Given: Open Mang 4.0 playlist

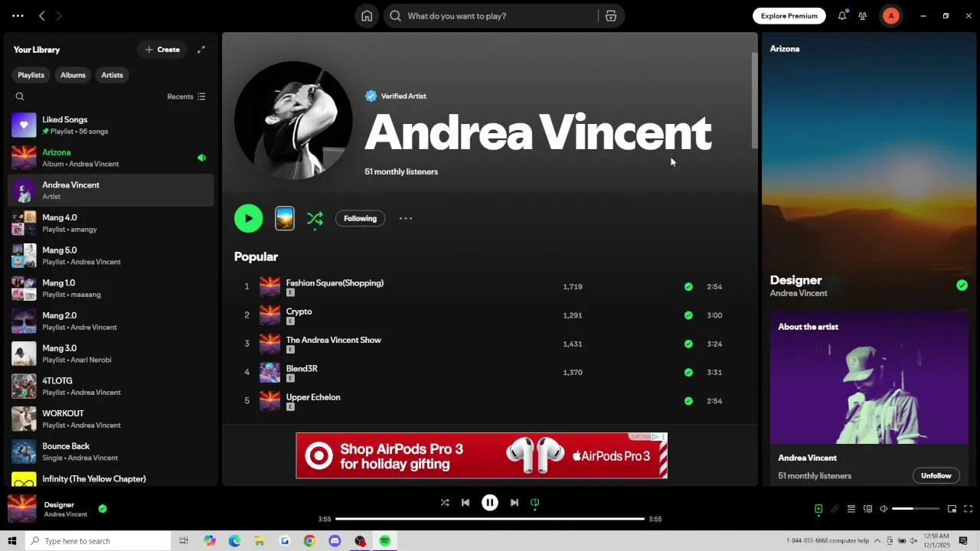Looking at the screenshot, I should pyautogui.click(x=111, y=223).
